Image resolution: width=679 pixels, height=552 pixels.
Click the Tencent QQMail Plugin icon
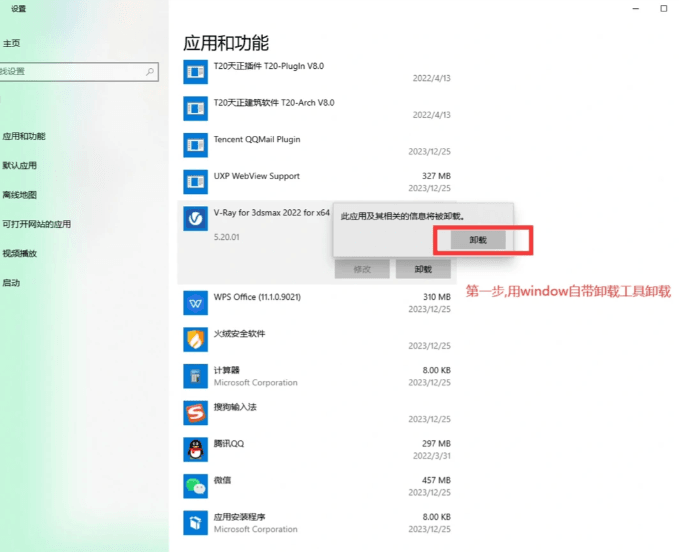tap(195, 145)
